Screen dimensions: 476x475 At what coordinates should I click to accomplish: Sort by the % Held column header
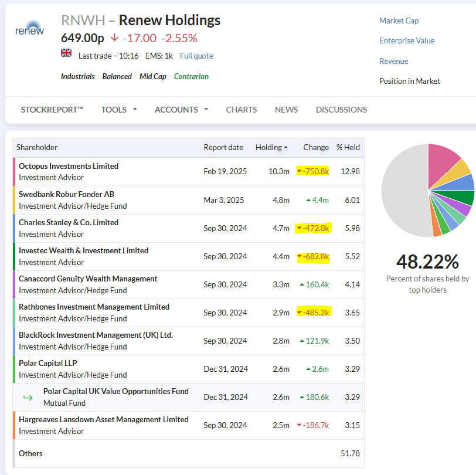[348, 147]
